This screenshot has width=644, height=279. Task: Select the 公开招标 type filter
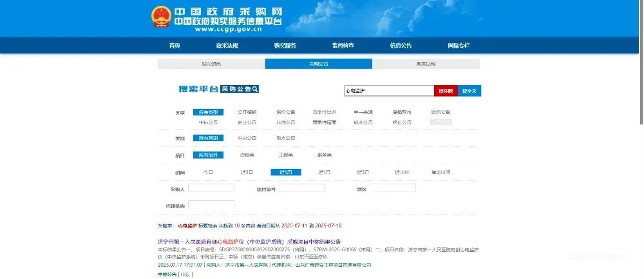point(247,112)
